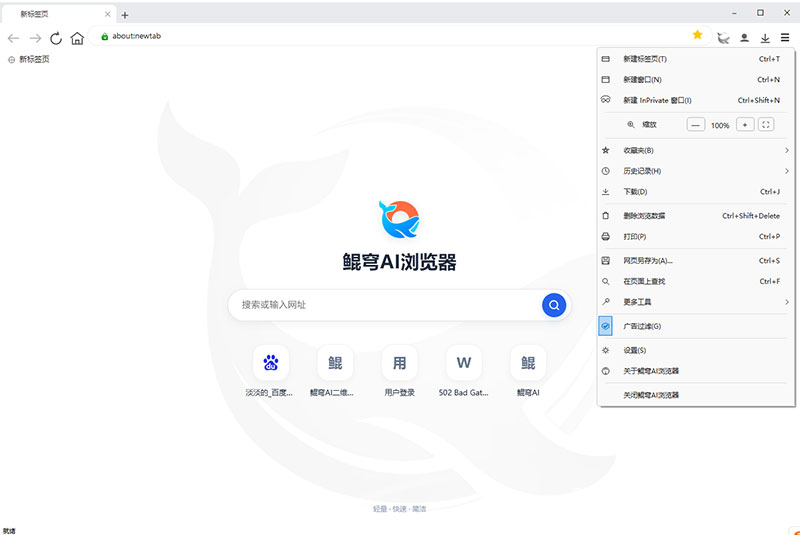
Task: Open 关于鲲穹AI浏览器 menu entry
Action: coord(696,371)
